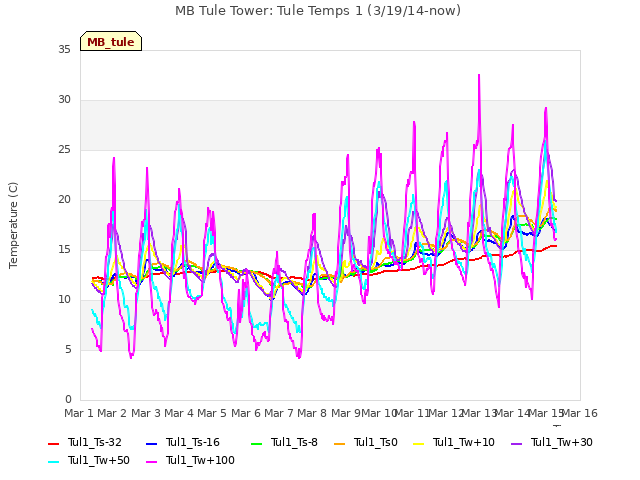Screen dimensions: 640x480
Task: Click the 10 y-axis tick label
Action: pyautogui.click(x=64, y=300)
